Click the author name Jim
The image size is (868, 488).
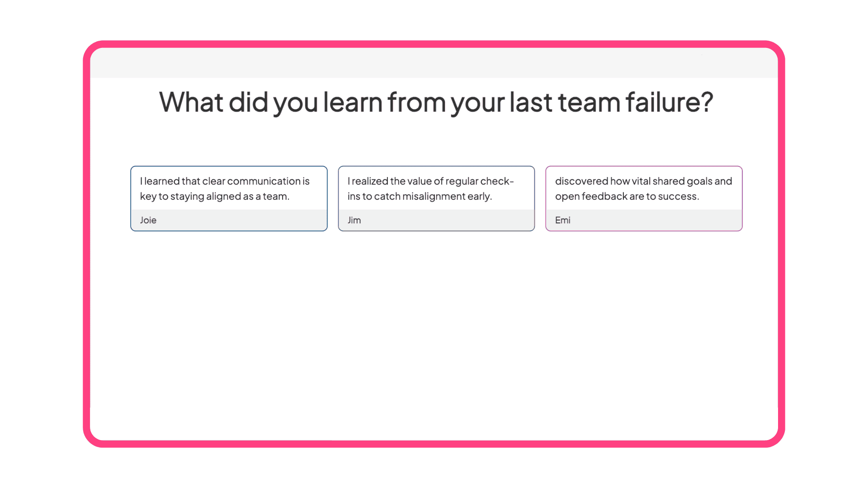tap(354, 220)
